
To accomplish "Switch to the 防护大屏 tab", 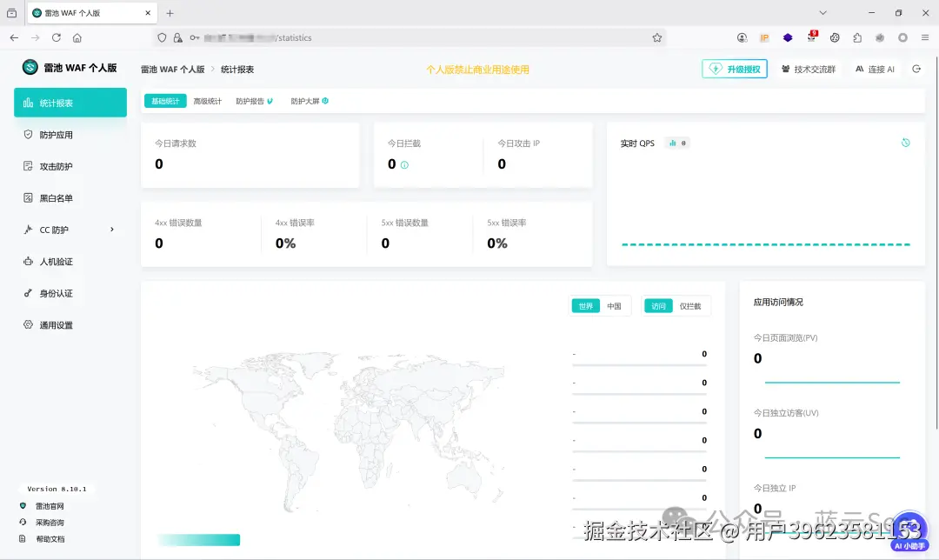I will click(309, 101).
